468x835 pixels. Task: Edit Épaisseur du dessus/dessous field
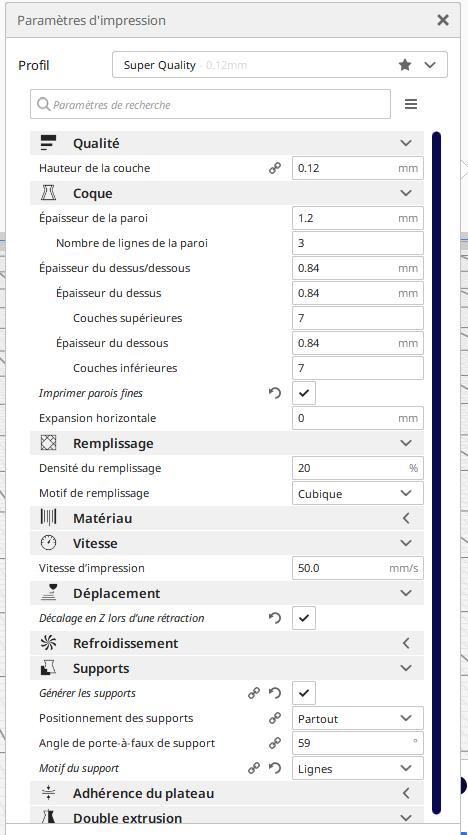coord(358,268)
